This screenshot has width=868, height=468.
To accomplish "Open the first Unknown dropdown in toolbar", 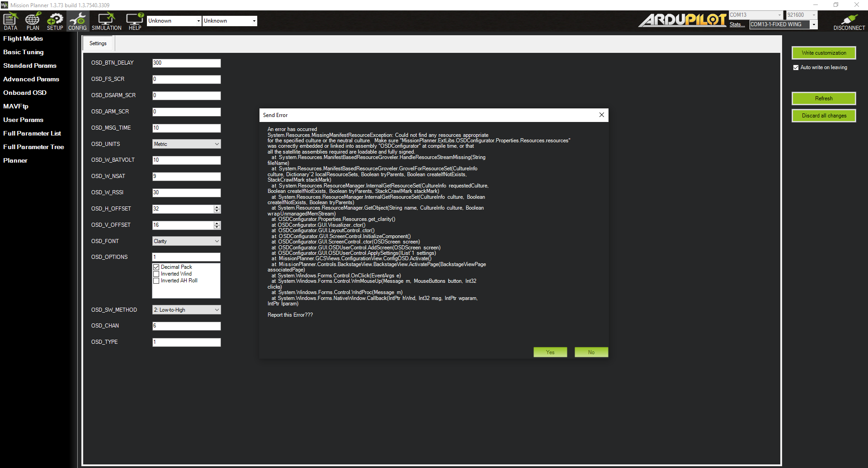I will pyautogui.click(x=174, y=21).
